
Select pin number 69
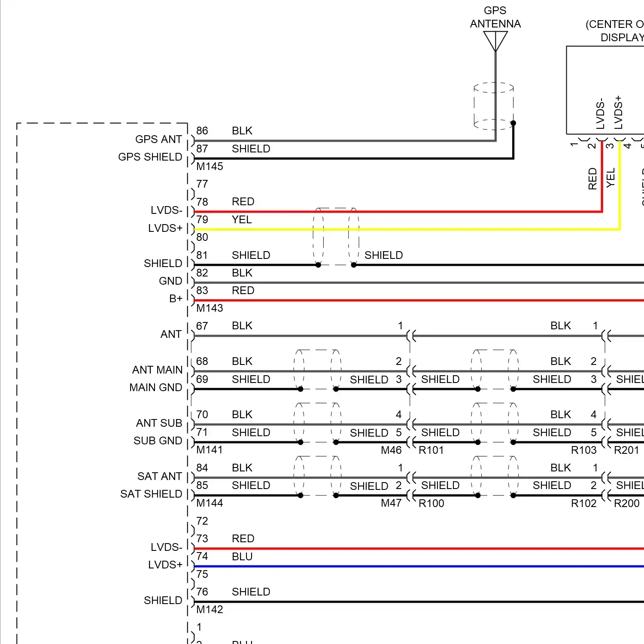tap(202, 379)
